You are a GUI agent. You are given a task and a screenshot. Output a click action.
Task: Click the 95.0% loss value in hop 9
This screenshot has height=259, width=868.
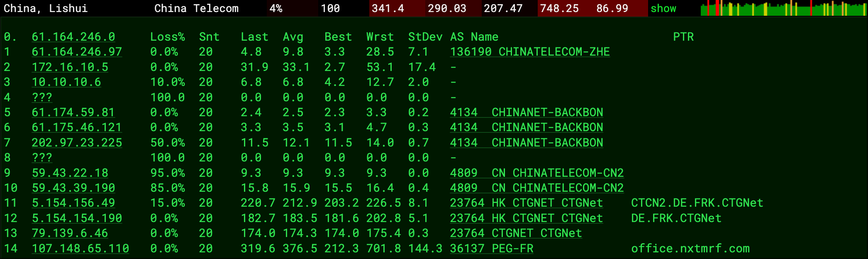(x=168, y=173)
